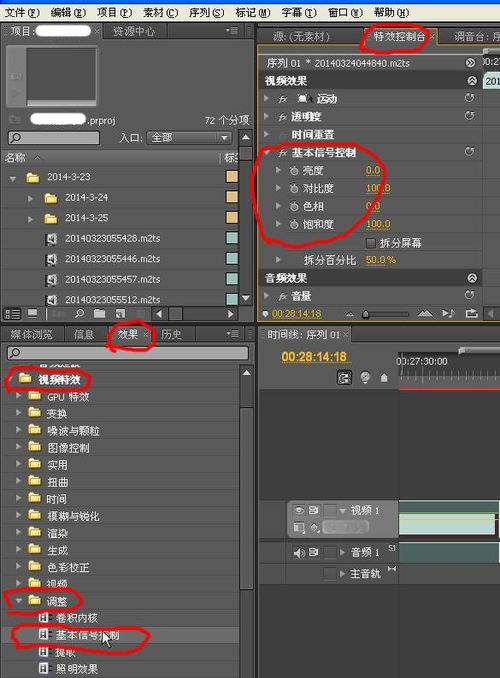500x678 pixels.
Task: Click the 00:28:14:18 timecode in timeline
Action: point(314,357)
